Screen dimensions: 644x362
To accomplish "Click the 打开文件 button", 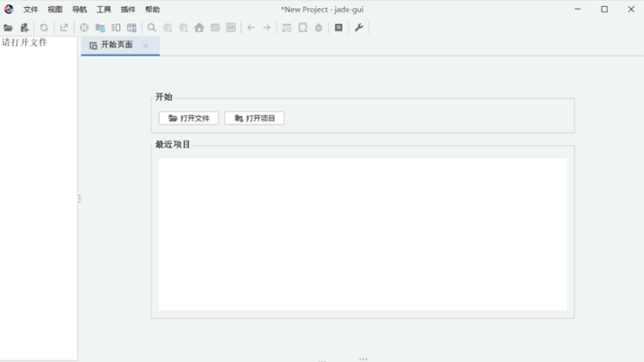I will tap(188, 119).
